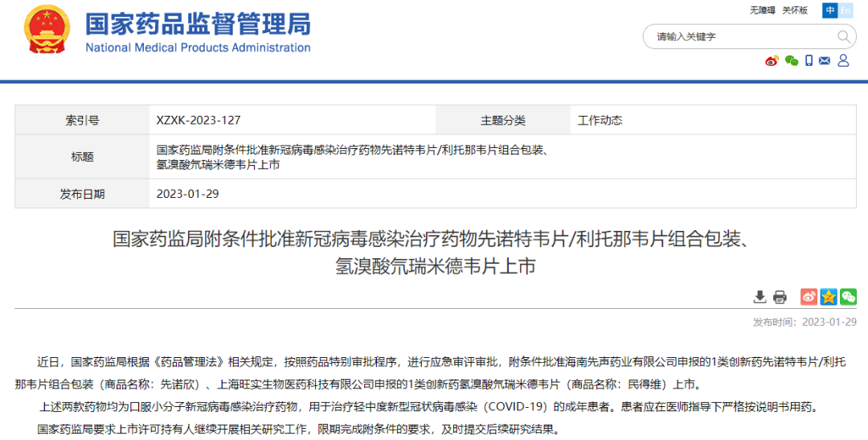
Task: Switch language to Chinese 中
Action: 829,10
